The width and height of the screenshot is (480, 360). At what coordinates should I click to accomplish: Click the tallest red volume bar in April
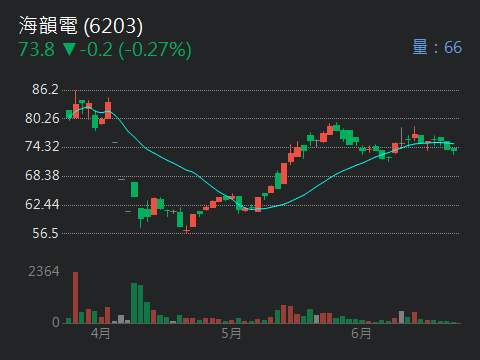click(76, 297)
